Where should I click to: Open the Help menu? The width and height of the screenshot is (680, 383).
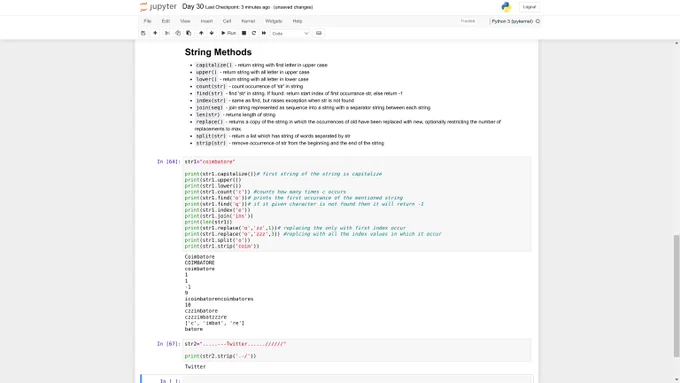coord(297,21)
